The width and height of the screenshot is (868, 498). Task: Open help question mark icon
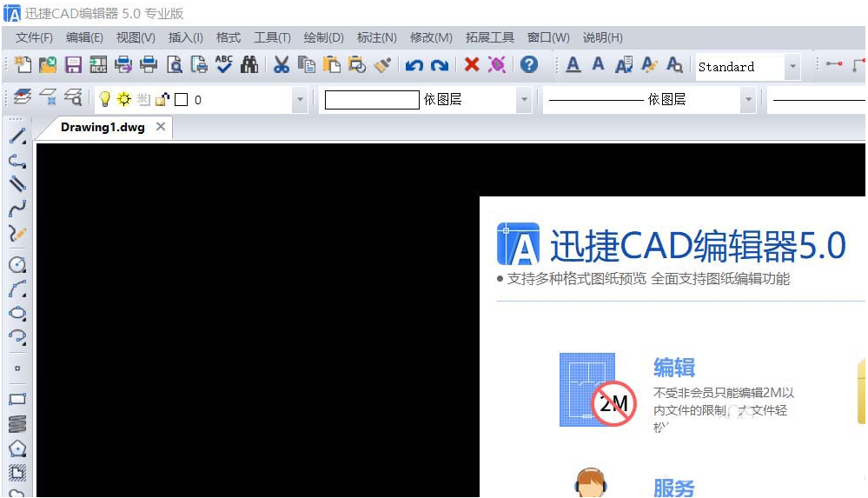(529, 65)
